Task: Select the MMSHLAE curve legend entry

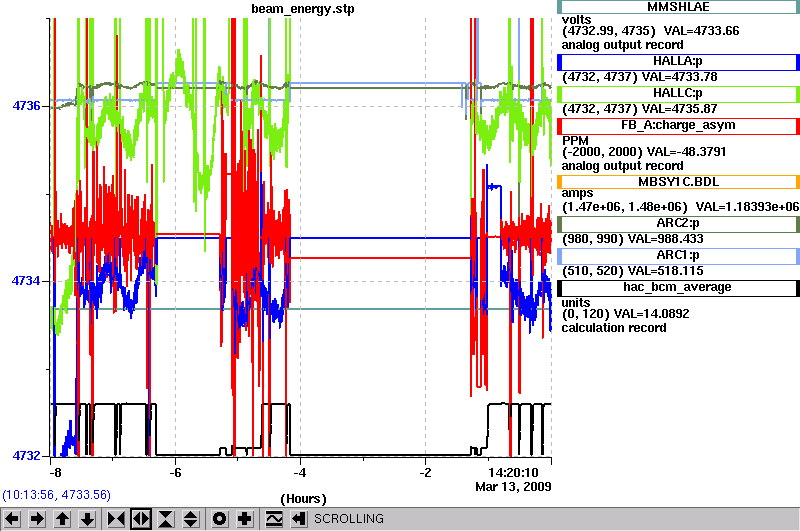Action: click(x=678, y=7)
